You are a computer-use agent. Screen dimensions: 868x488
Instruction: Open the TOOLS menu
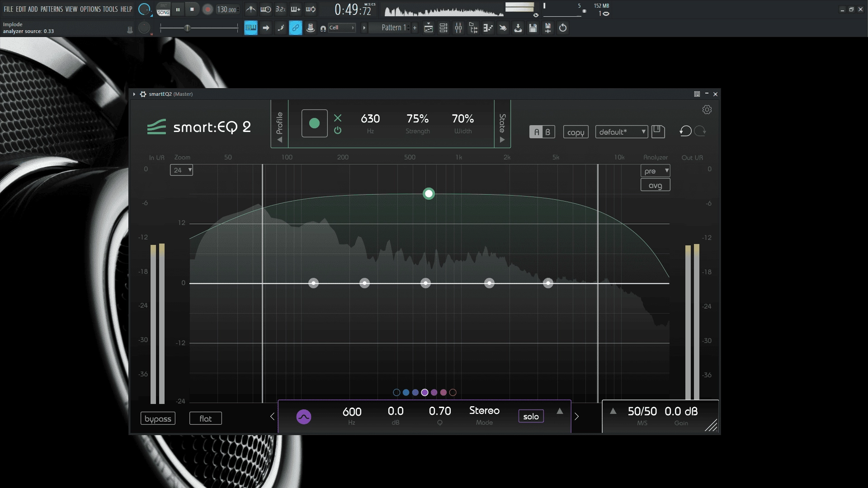tap(110, 9)
